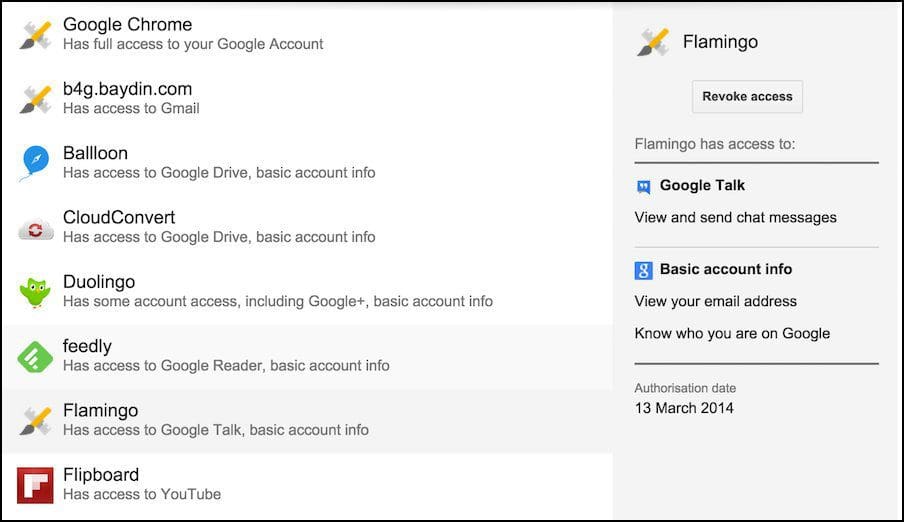Click Ballloon's 'Has access to Google Drive' description
This screenshot has height=522, width=904.
tap(219, 173)
